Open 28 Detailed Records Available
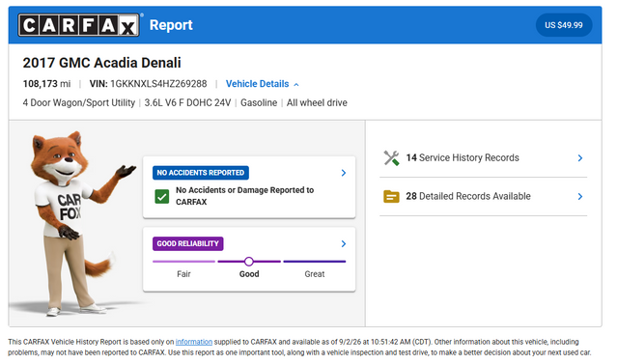618x364 pixels. click(483, 197)
